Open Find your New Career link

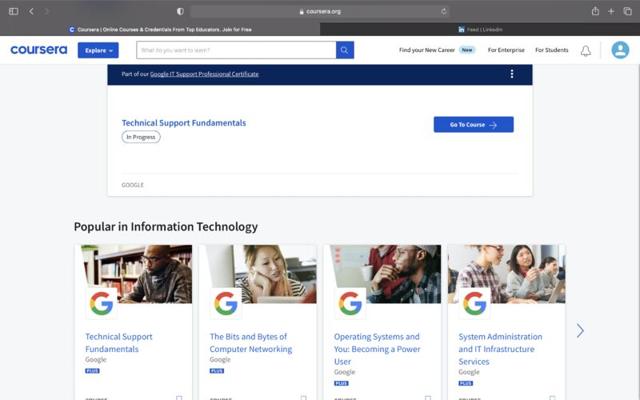(x=427, y=50)
